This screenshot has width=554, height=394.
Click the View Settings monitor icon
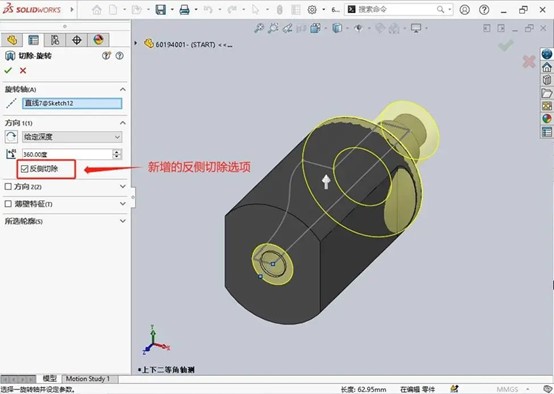(416, 28)
